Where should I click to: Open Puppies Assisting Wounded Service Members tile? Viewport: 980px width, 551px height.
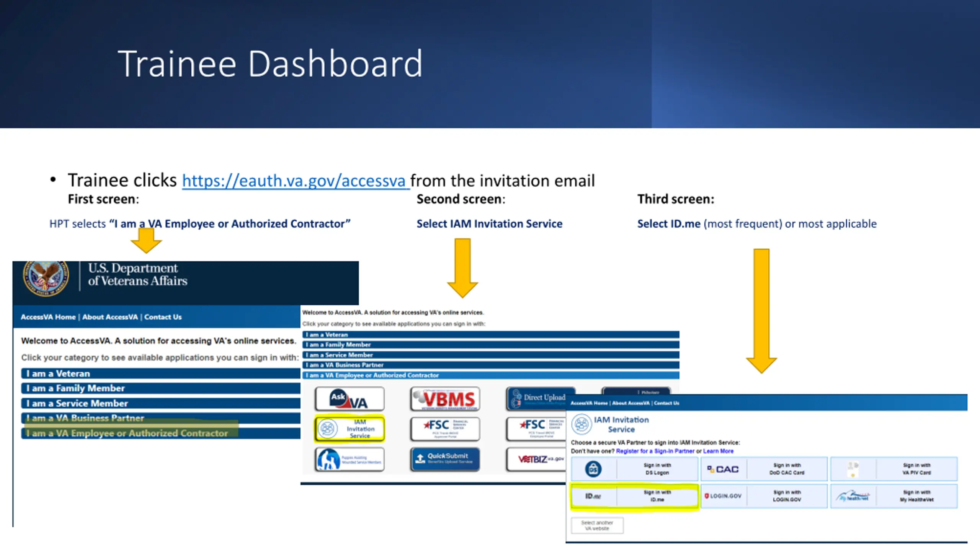350,459
